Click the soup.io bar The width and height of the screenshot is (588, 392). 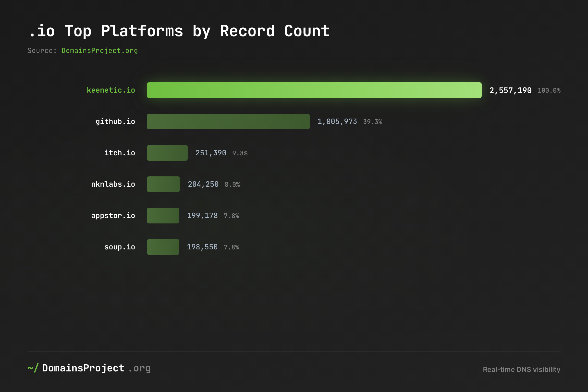(x=163, y=247)
